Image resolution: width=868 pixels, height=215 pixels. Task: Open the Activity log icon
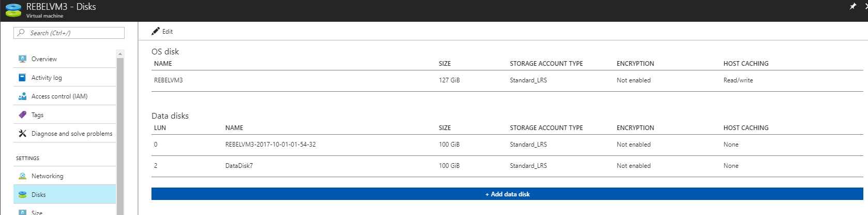[22, 77]
